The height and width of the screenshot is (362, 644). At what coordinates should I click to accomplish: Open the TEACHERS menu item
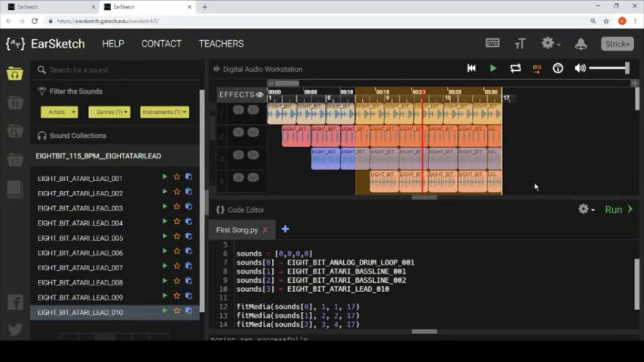221,44
